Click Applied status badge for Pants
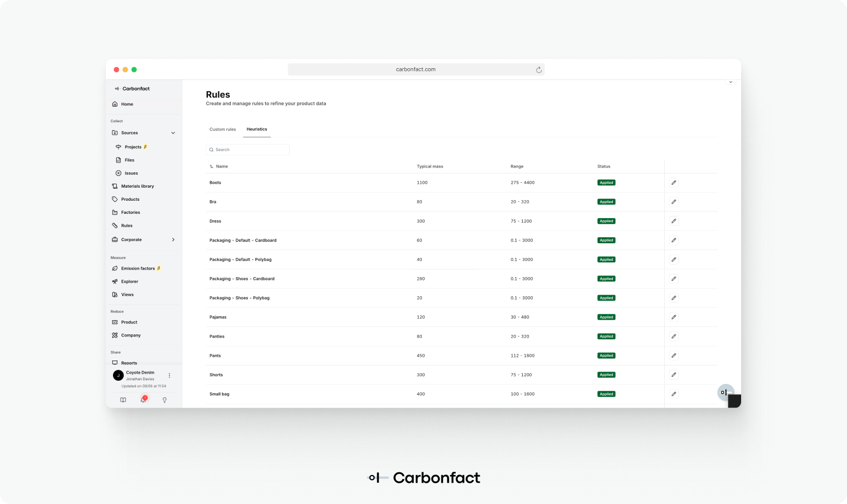The image size is (847, 504). [x=606, y=356]
